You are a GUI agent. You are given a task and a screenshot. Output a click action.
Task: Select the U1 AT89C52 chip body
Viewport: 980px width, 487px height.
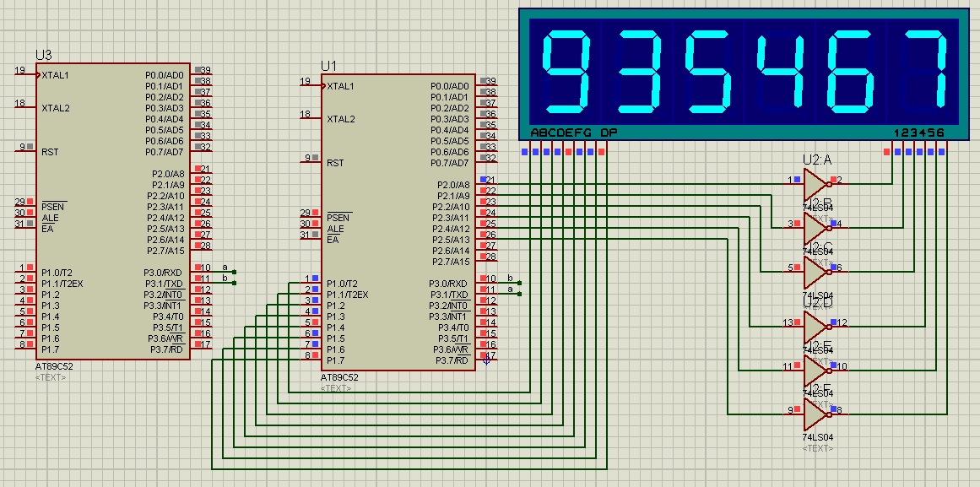398,222
